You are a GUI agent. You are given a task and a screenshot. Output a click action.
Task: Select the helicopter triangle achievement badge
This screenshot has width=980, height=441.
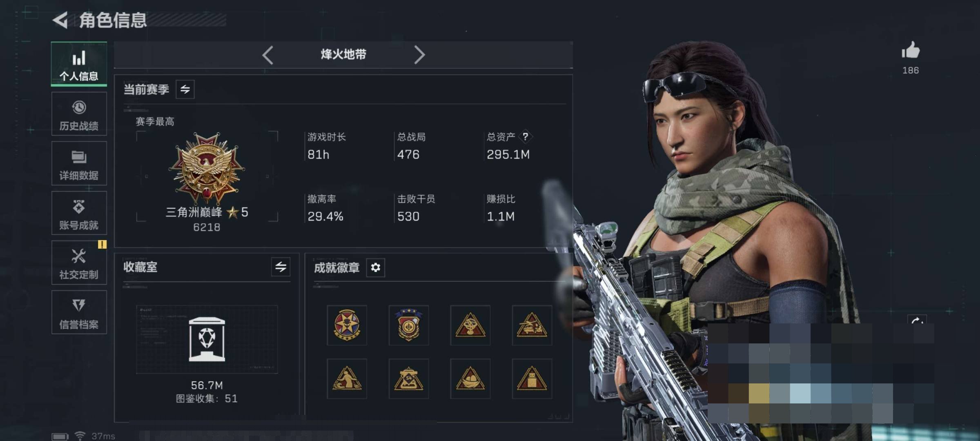click(x=532, y=325)
